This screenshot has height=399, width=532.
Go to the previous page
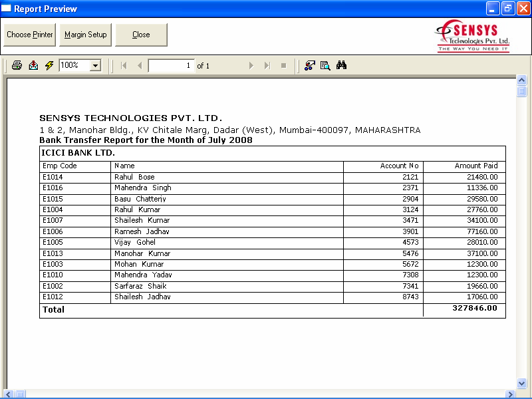(140, 65)
